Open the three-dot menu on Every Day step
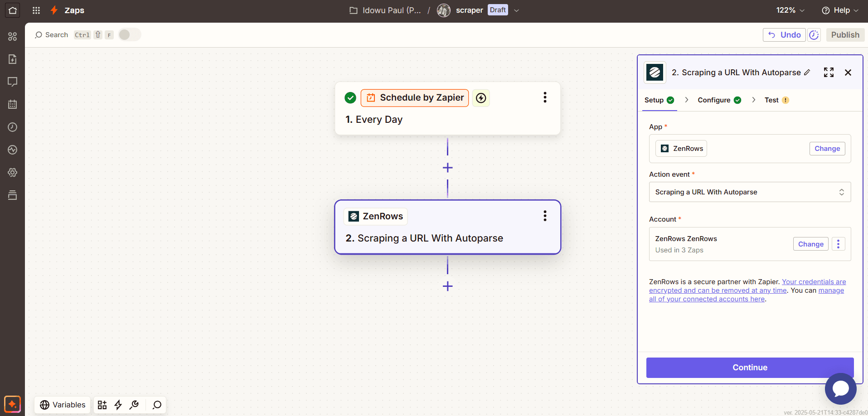The height and width of the screenshot is (416, 868). [545, 97]
